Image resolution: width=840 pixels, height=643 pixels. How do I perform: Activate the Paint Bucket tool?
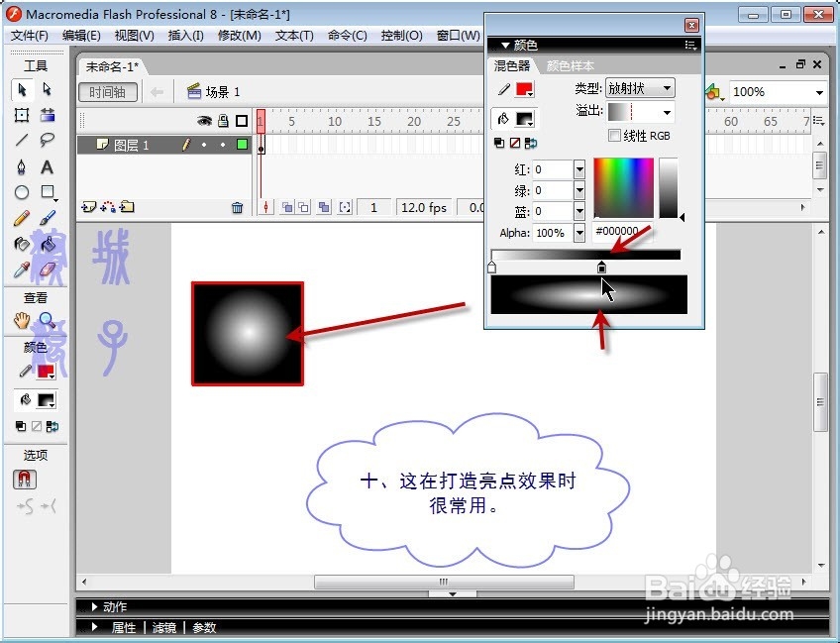46,243
